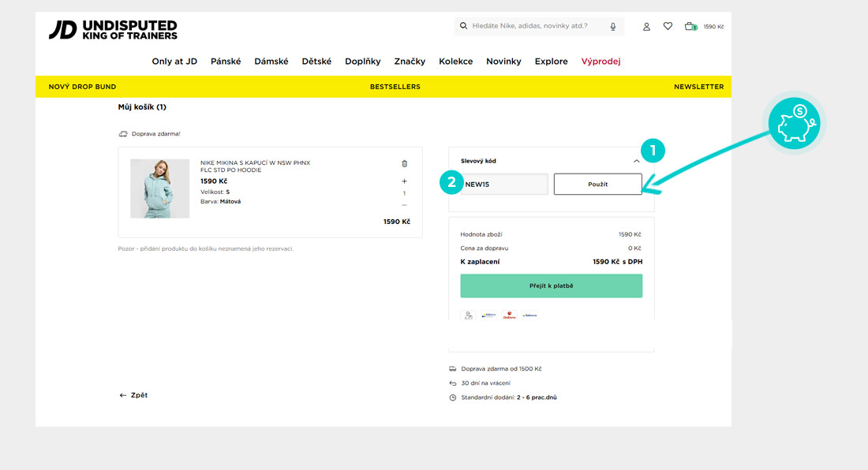Open the shopping cart icon
The height and width of the screenshot is (470, 868).
[690, 26]
